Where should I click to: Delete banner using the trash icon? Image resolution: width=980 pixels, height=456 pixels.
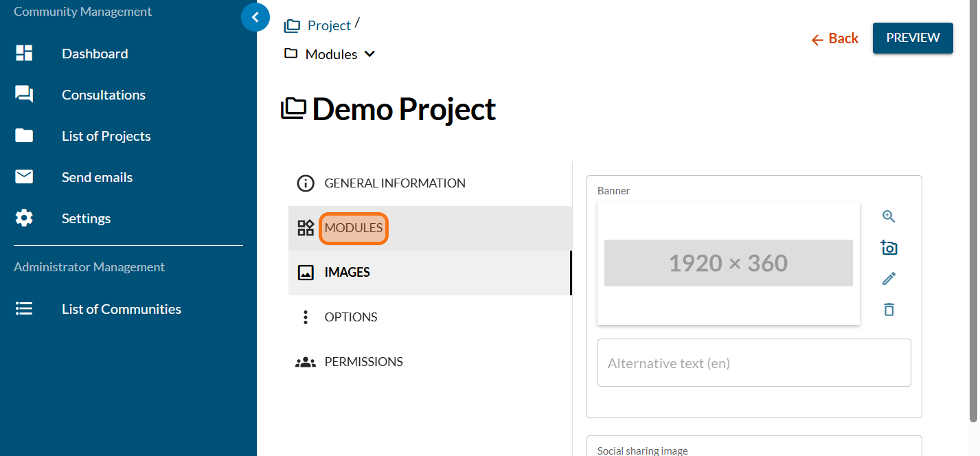pos(889,310)
